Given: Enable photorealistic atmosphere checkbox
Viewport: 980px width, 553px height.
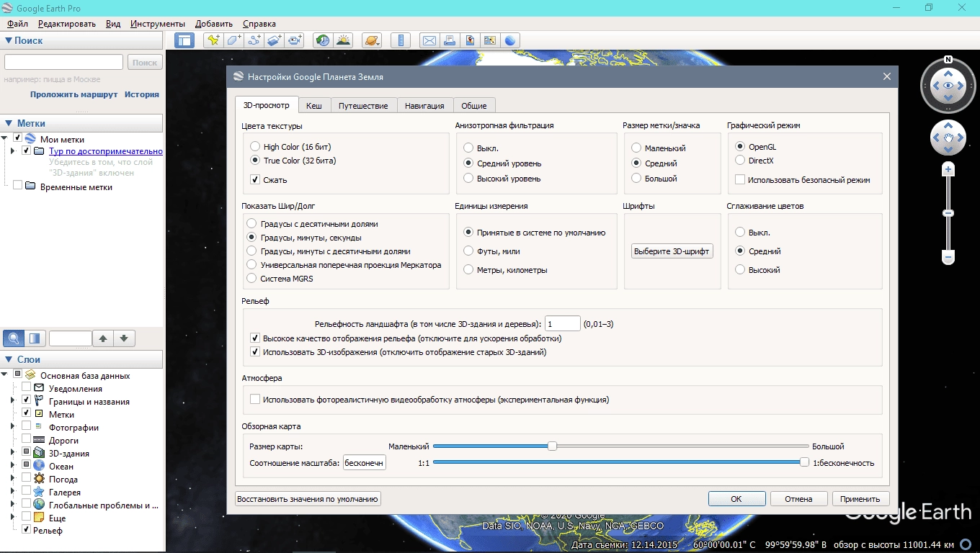Looking at the screenshot, I should pyautogui.click(x=254, y=399).
